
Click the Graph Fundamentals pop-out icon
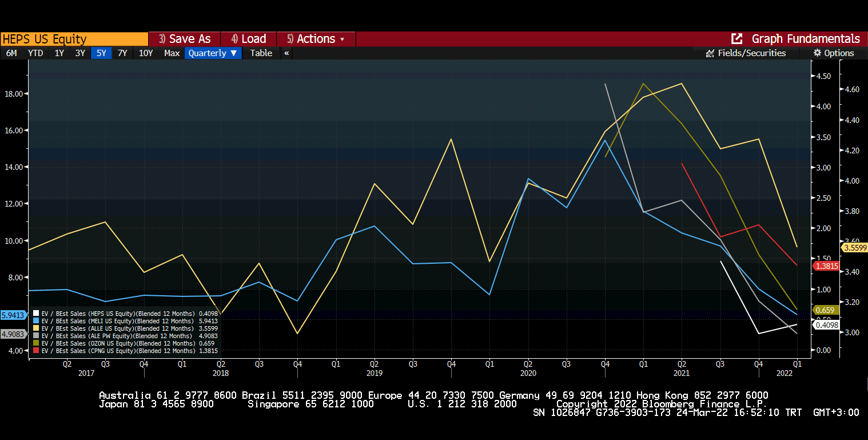(737, 39)
